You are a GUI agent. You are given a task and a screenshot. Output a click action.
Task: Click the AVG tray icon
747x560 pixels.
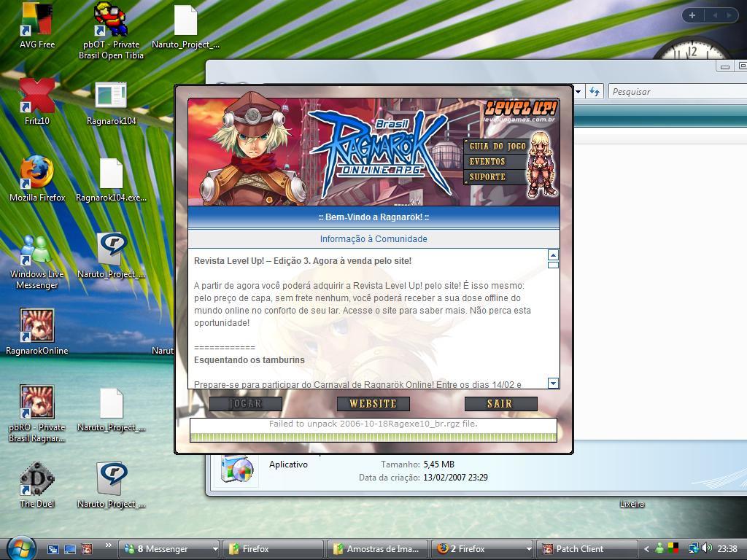pyautogui.click(x=673, y=548)
